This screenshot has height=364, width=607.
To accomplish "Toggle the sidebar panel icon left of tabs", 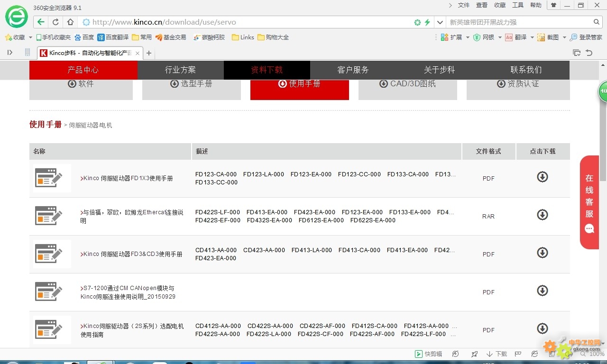I will [10, 53].
